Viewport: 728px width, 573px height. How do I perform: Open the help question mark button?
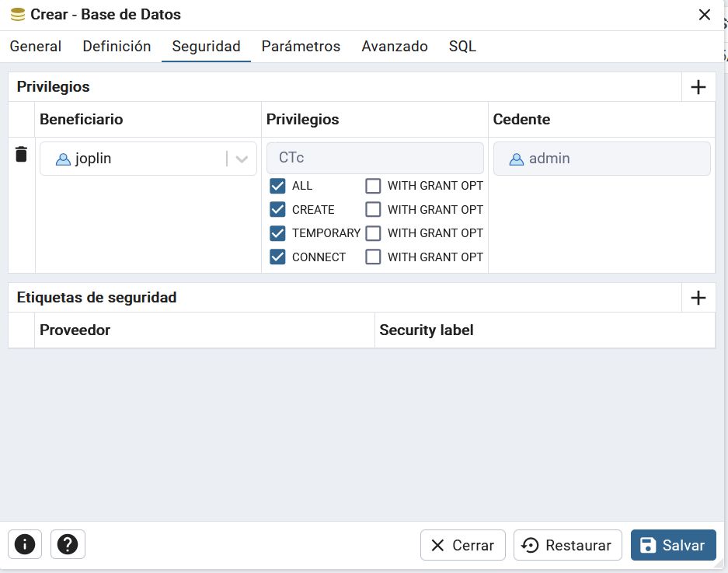tap(68, 545)
